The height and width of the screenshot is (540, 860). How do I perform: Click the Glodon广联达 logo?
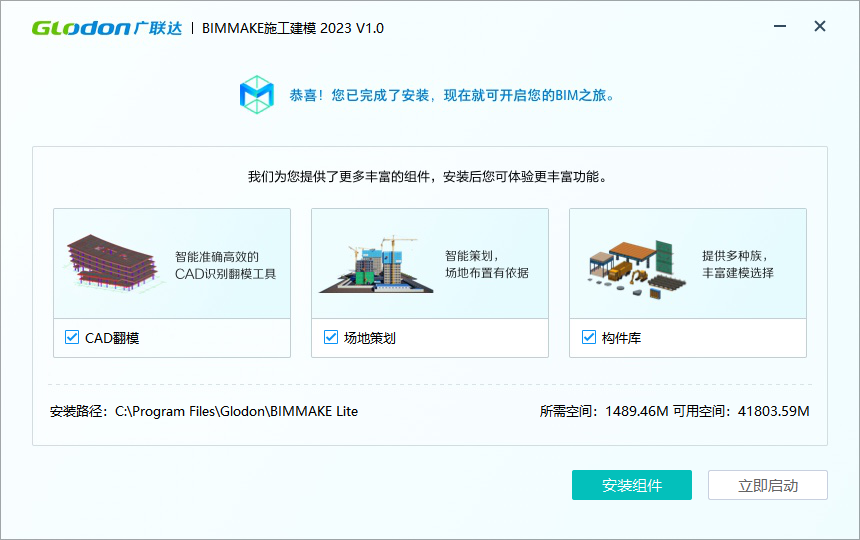click(x=107, y=28)
